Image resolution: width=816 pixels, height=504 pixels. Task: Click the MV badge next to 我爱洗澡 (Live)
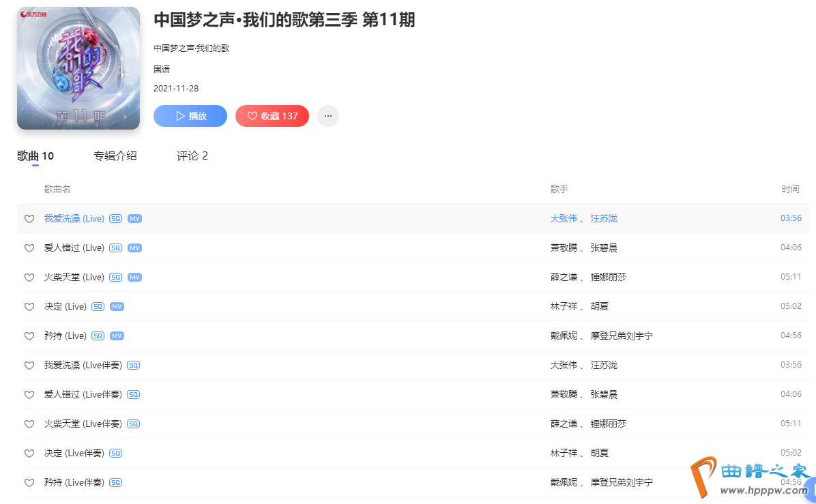(134, 218)
